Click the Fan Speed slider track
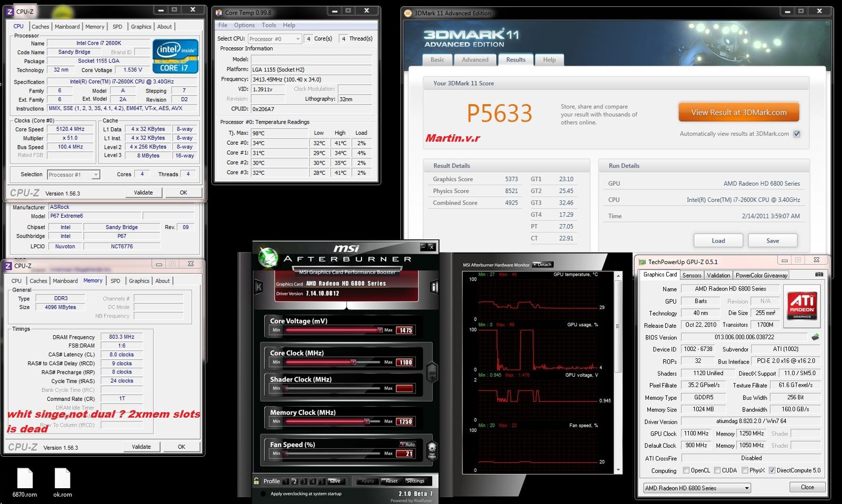Image resolution: width=842 pixels, height=504 pixels. (332, 453)
